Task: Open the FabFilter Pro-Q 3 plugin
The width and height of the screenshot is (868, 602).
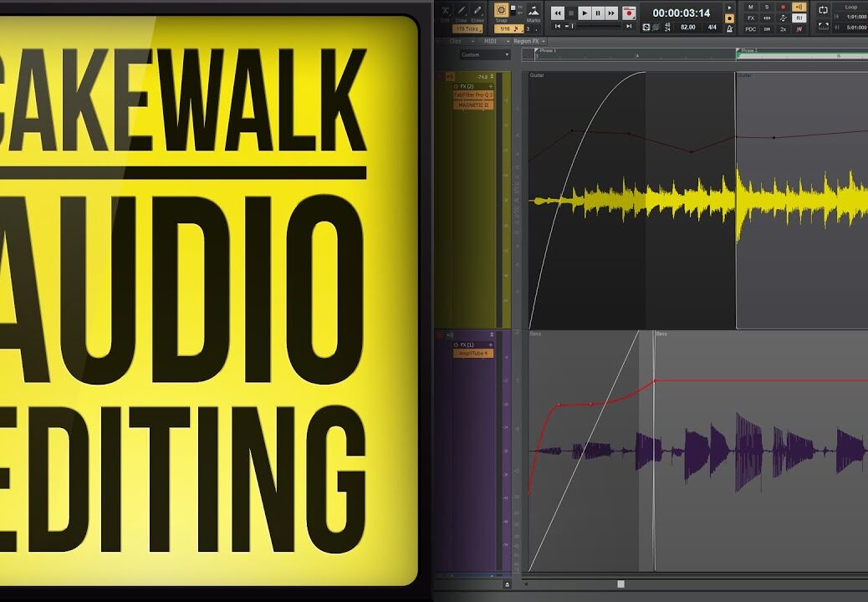Action: pyautogui.click(x=473, y=95)
